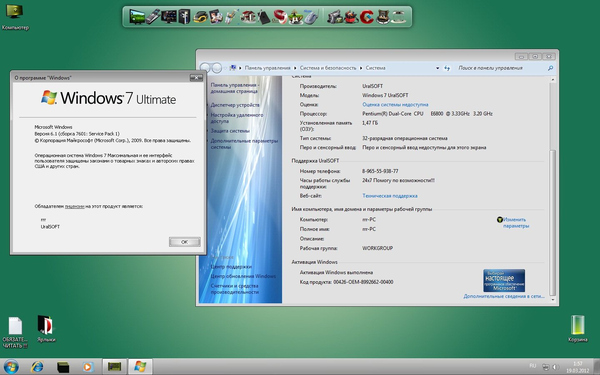The height and width of the screenshot is (375, 600).
Task: Open Дополнительные параметры системы in the sidebar
Action: tap(244, 144)
